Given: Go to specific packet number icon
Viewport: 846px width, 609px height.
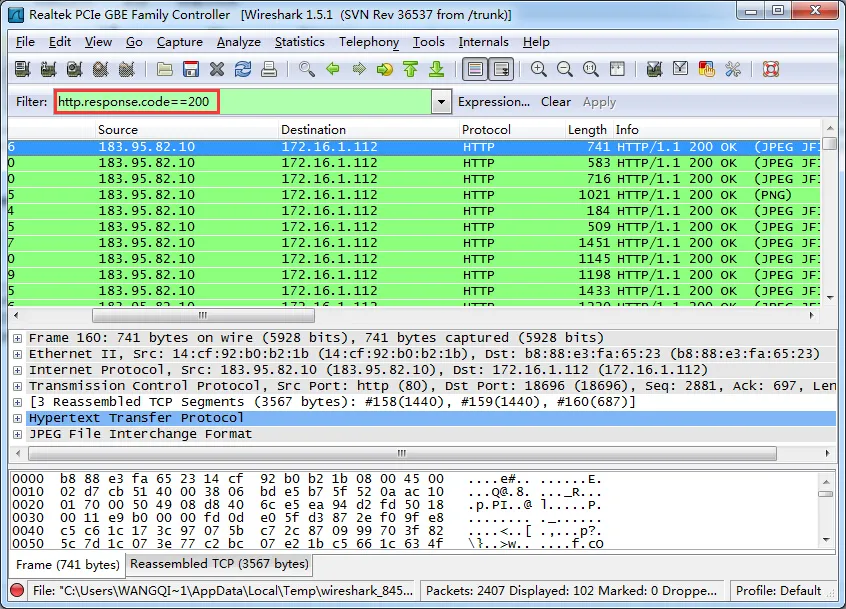Looking at the screenshot, I should pyautogui.click(x=385, y=69).
